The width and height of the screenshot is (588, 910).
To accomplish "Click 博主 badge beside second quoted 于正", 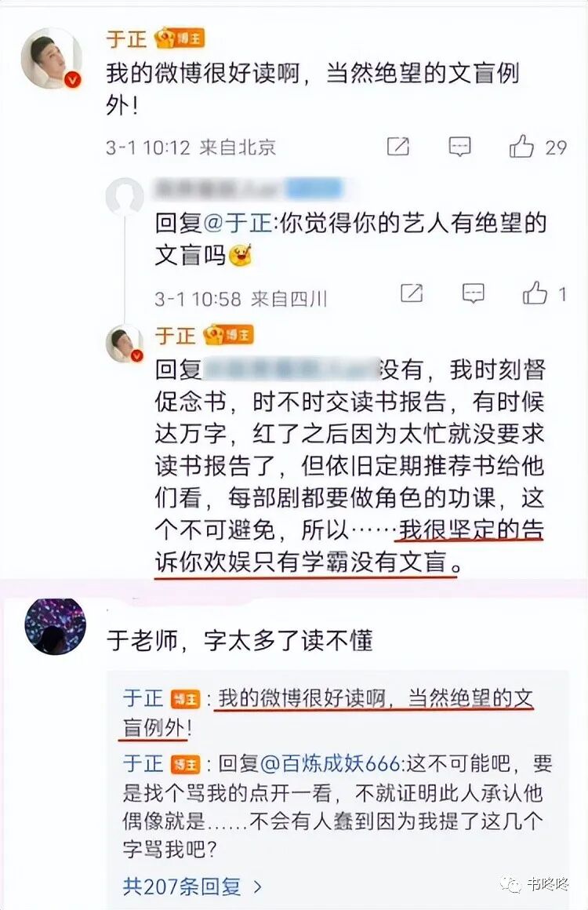I will tap(186, 764).
